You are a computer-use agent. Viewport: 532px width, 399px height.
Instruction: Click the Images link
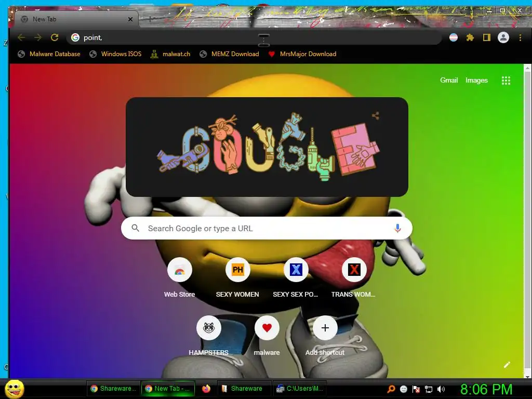click(x=476, y=80)
